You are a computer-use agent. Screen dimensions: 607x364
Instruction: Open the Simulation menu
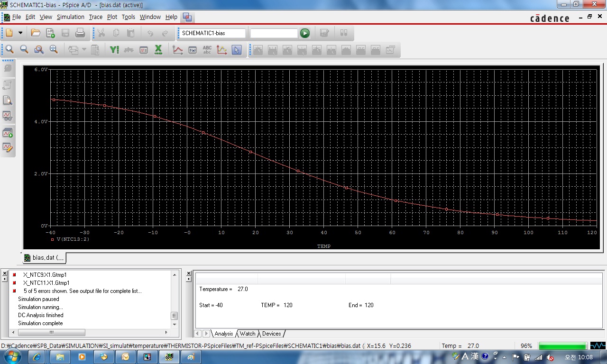click(x=71, y=17)
